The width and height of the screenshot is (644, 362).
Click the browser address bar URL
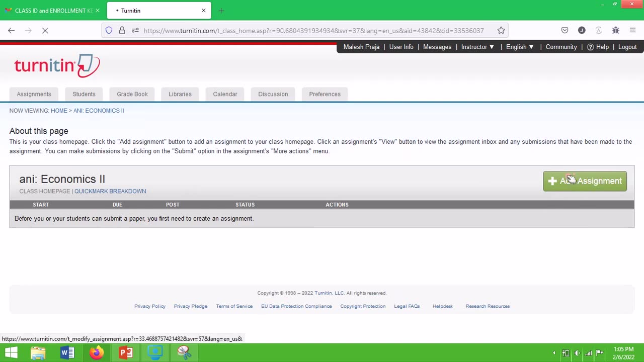coord(313,31)
